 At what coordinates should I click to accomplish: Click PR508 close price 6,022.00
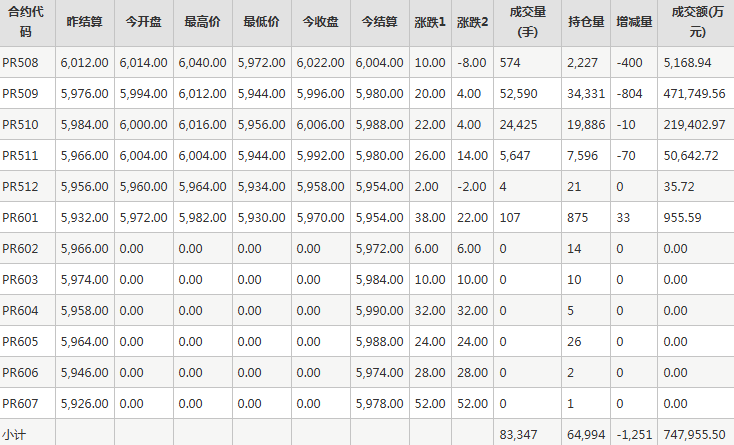tap(320, 63)
